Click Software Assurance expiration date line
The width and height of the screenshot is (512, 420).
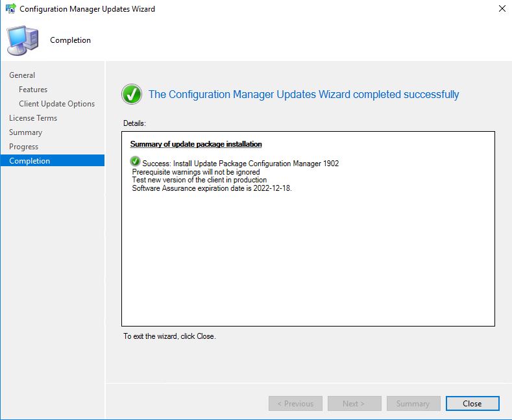coord(212,188)
